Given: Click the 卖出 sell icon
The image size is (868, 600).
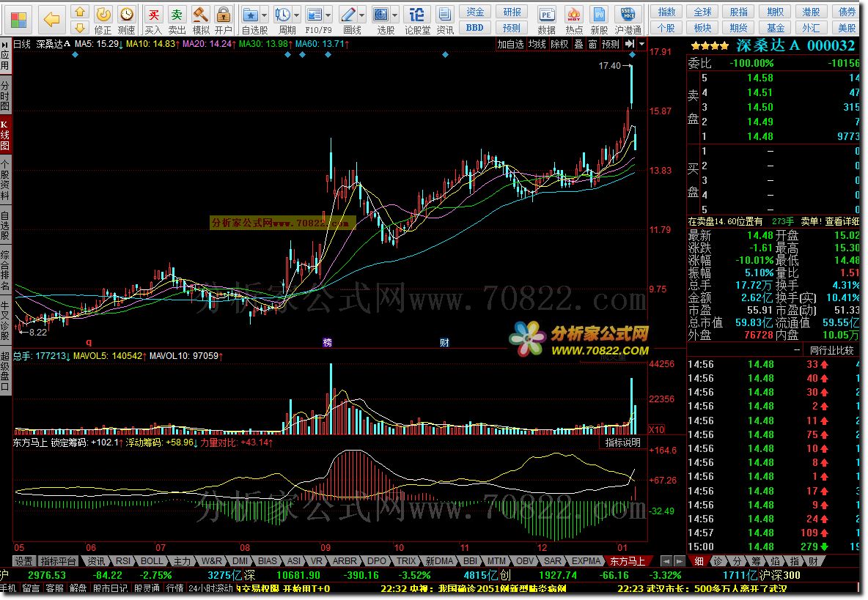Looking at the screenshot, I should point(177,19).
